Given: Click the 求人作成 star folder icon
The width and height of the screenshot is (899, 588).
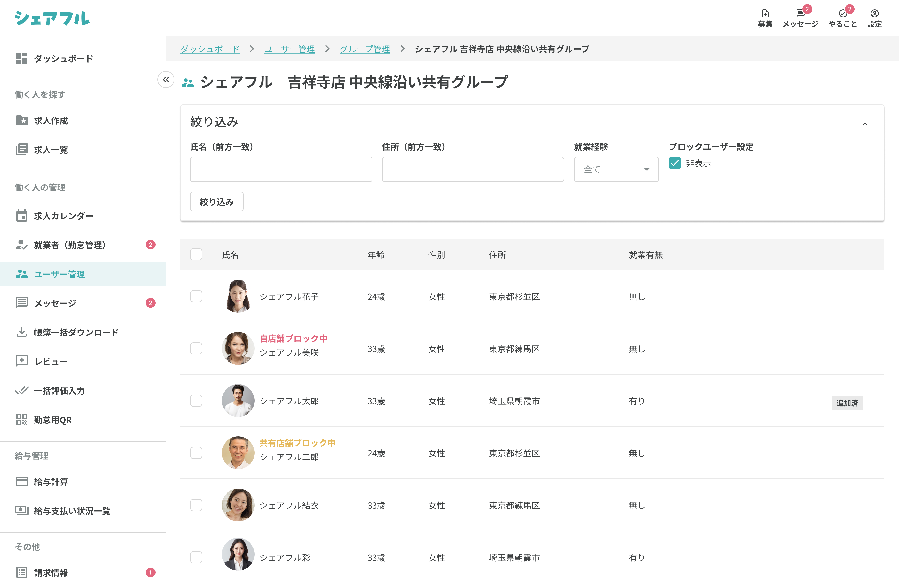Looking at the screenshot, I should pyautogui.click(x=21, y=120).
